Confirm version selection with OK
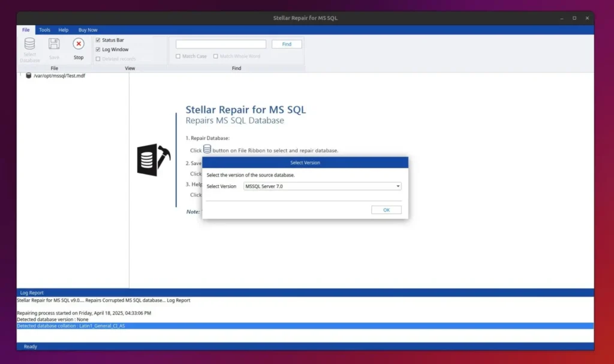 pos(386,209)
